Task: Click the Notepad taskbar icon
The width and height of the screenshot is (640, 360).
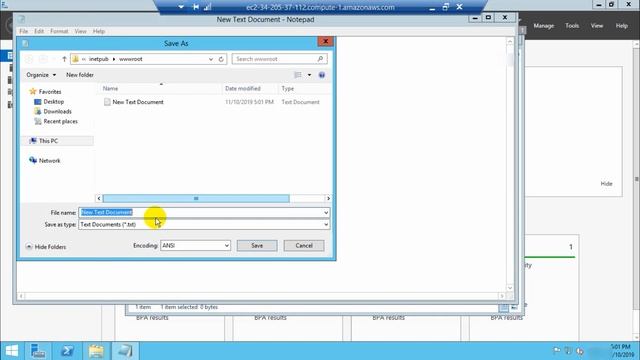Action: [125, 351]
